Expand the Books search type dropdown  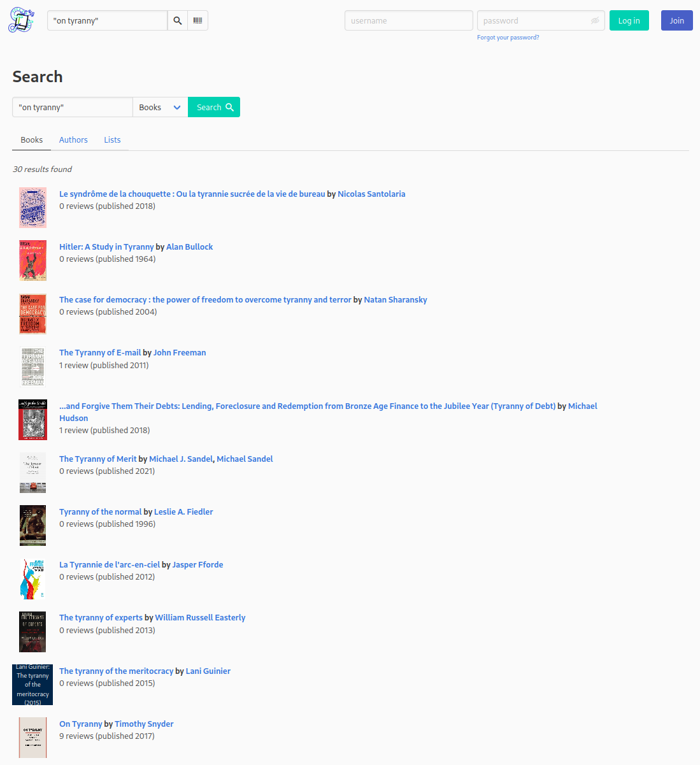pyautogui.click(x=160, y=107)
